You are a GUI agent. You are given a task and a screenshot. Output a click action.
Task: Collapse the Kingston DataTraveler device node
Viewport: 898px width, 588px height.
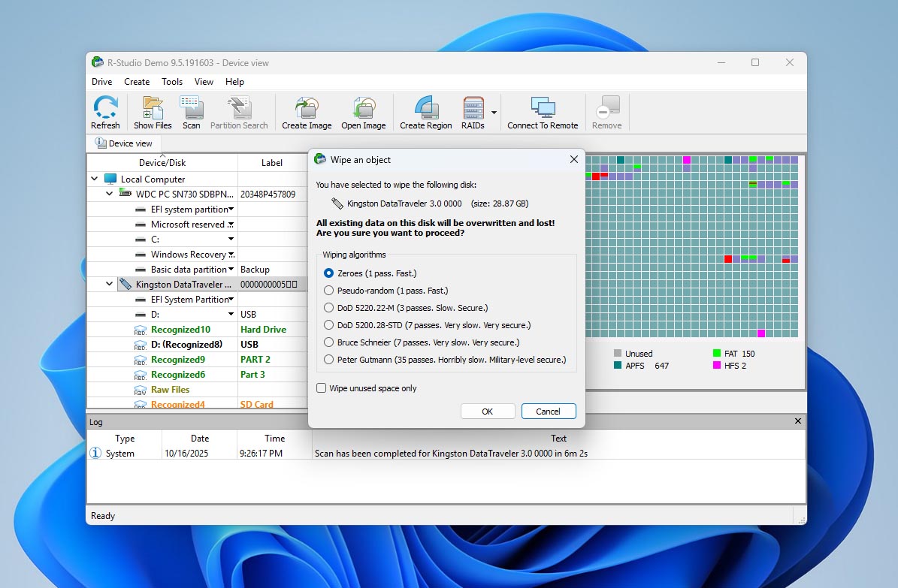[109, 284]
